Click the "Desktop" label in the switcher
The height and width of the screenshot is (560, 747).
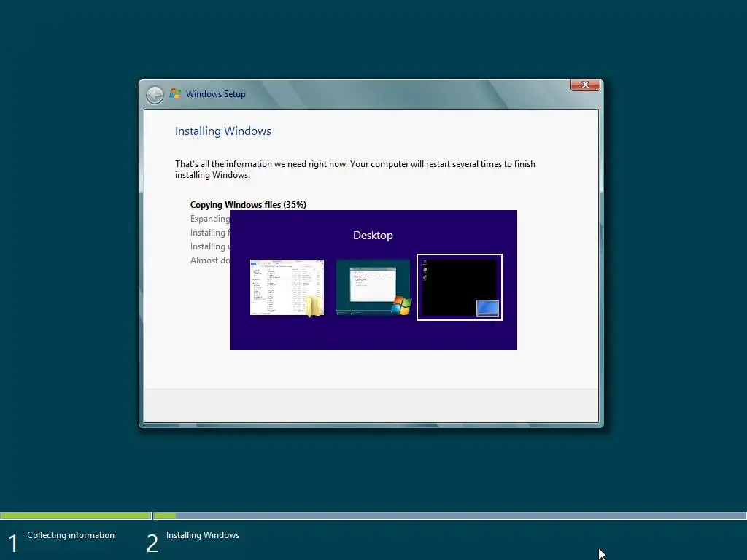(x=373, y=236)
